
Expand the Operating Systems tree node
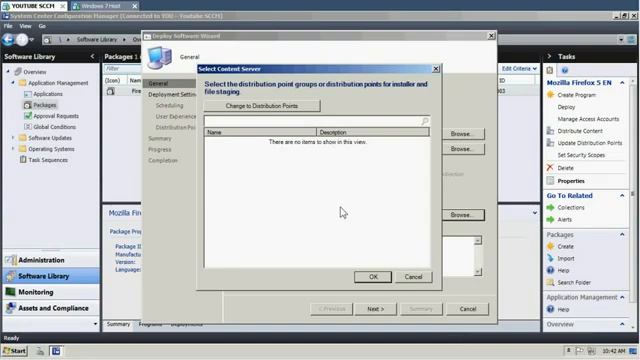(x=13, y=149)
